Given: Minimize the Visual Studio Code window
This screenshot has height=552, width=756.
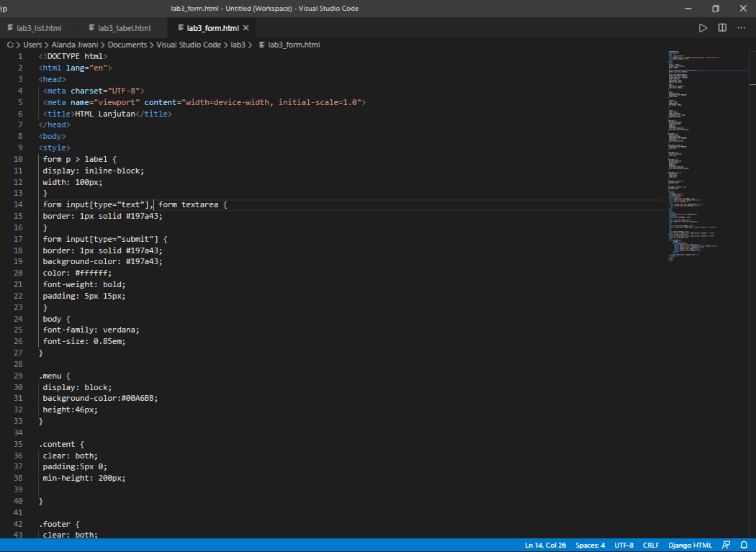Looking at the screenshot, I should click(x=688, y=8).
